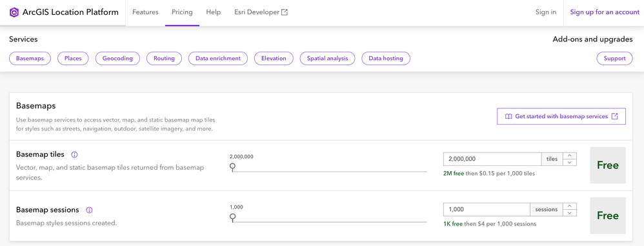The image size is (644, 246).
Task: Select the Pricing tab
Action: (182, 12)
